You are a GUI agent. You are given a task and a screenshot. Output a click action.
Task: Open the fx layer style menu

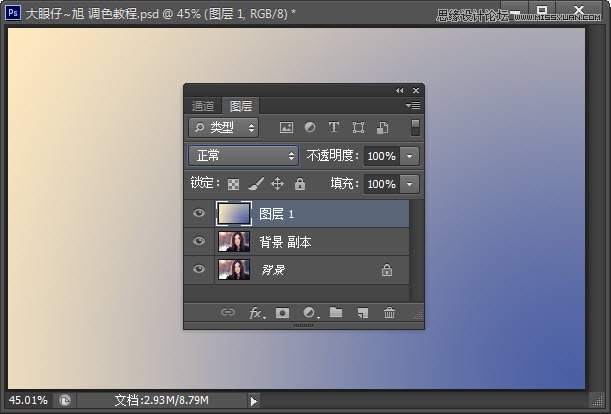point(256,313)
